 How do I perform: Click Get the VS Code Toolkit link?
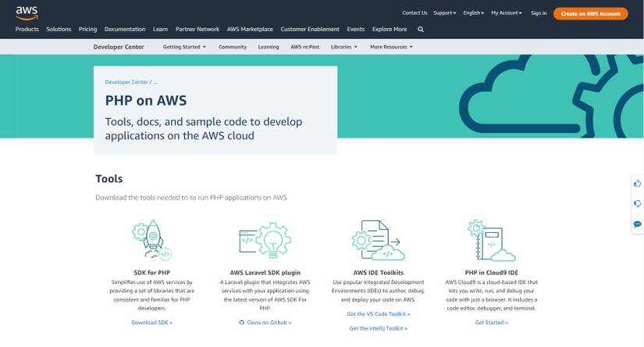(x=379, y=314)
